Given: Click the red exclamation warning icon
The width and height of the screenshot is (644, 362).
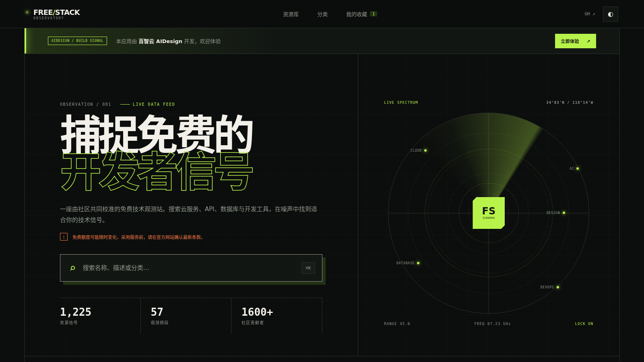Looking at the screenshot, I should click(64, 237).
